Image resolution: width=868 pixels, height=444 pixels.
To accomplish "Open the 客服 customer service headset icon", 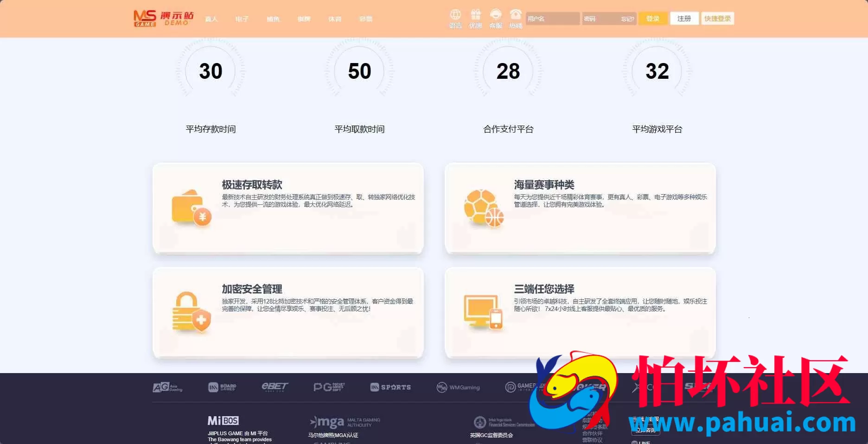I will click(496, 15).
